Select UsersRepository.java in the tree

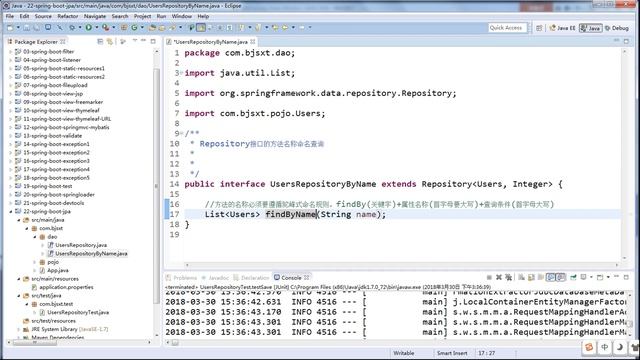coord(81,245)
